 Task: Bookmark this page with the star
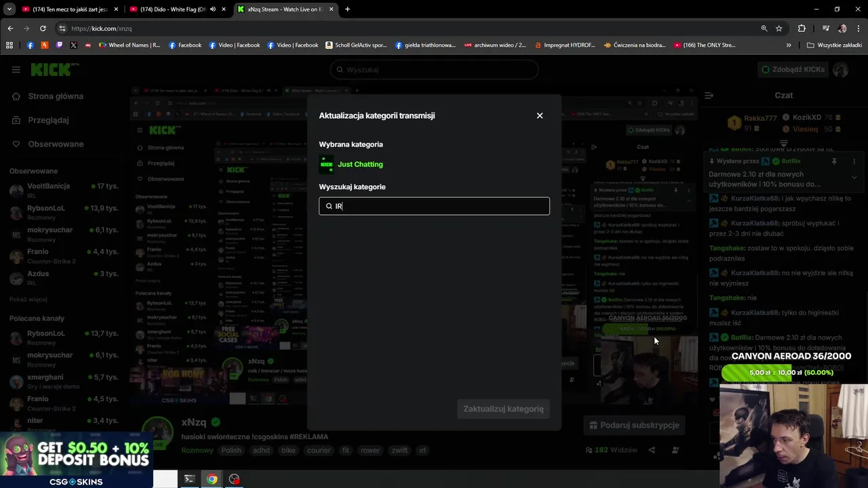(x=779, y=28)
